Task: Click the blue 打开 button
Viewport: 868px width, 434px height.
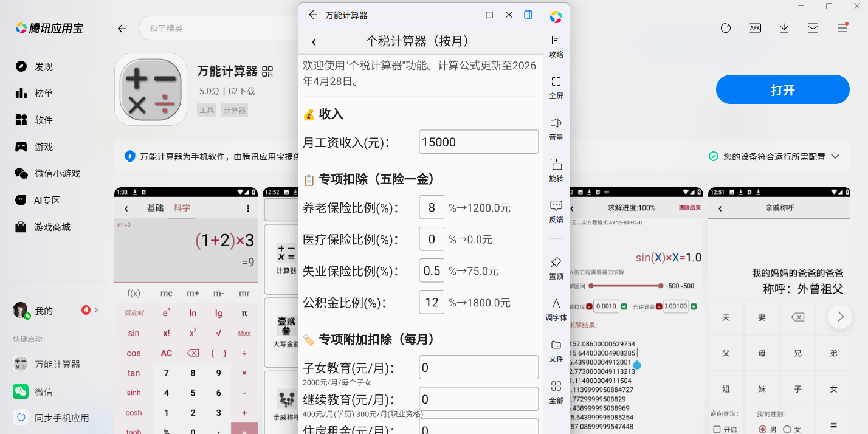Action: click(783, 90)
